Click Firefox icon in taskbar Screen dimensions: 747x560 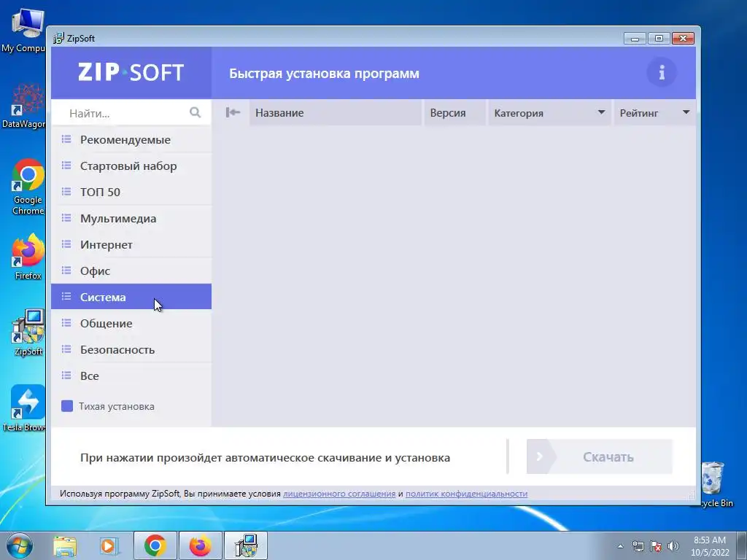(200, 545)
